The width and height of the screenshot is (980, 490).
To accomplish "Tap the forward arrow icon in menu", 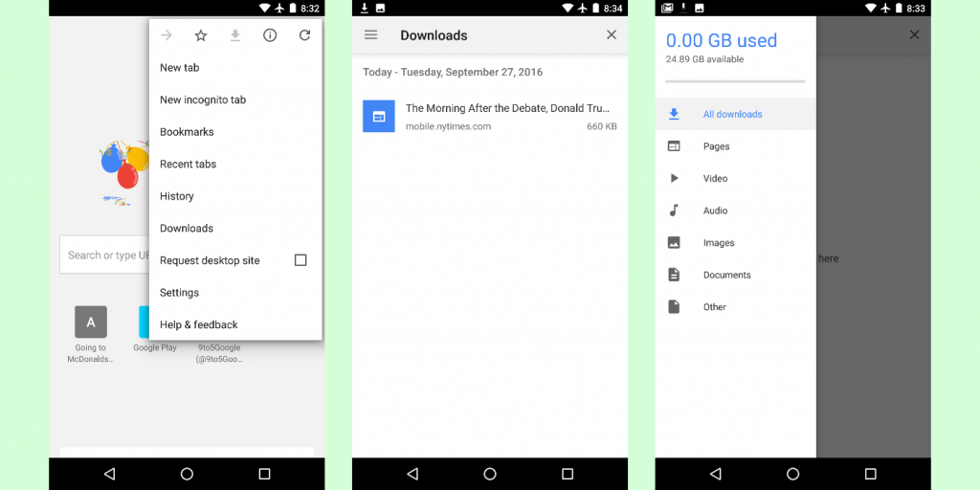I will (167, 35).
